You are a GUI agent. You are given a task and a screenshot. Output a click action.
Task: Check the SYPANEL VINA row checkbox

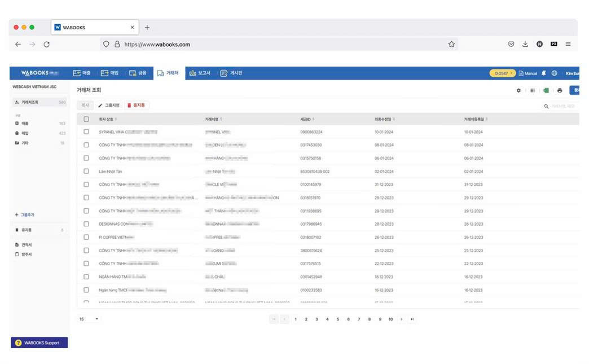pyautogui.click(x=86, y=132)
